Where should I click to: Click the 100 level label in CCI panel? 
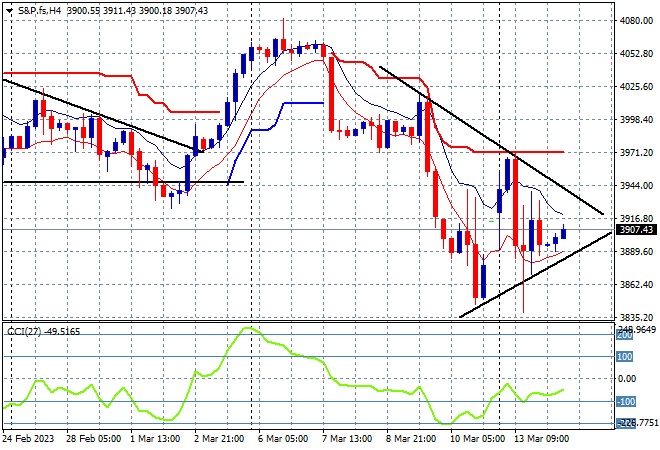pyautogui.click(x=624, y=357)
